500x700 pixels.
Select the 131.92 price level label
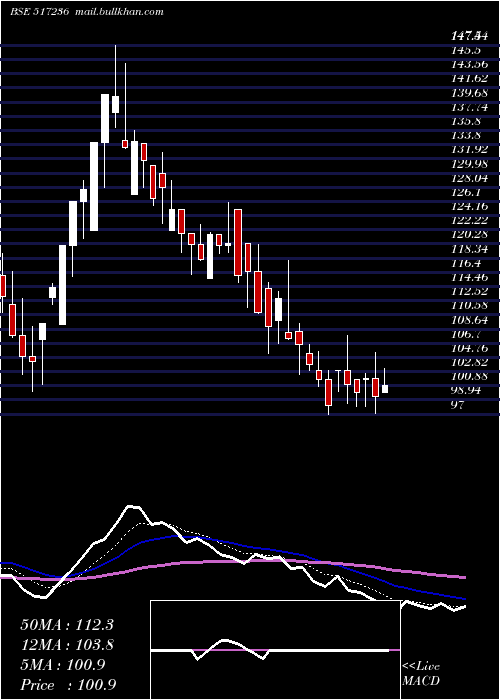[x=470, y=149]
